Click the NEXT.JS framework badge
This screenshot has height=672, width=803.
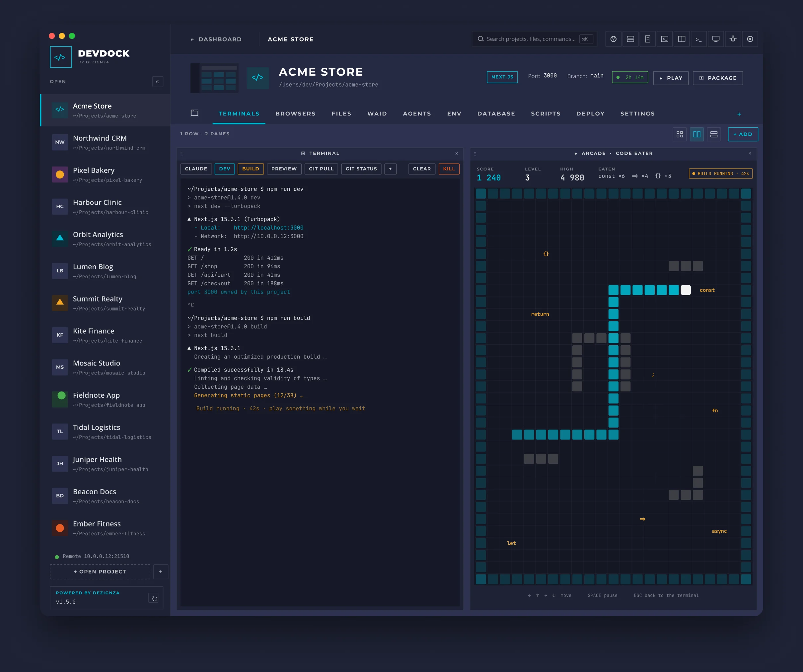[x=502, y=77]
